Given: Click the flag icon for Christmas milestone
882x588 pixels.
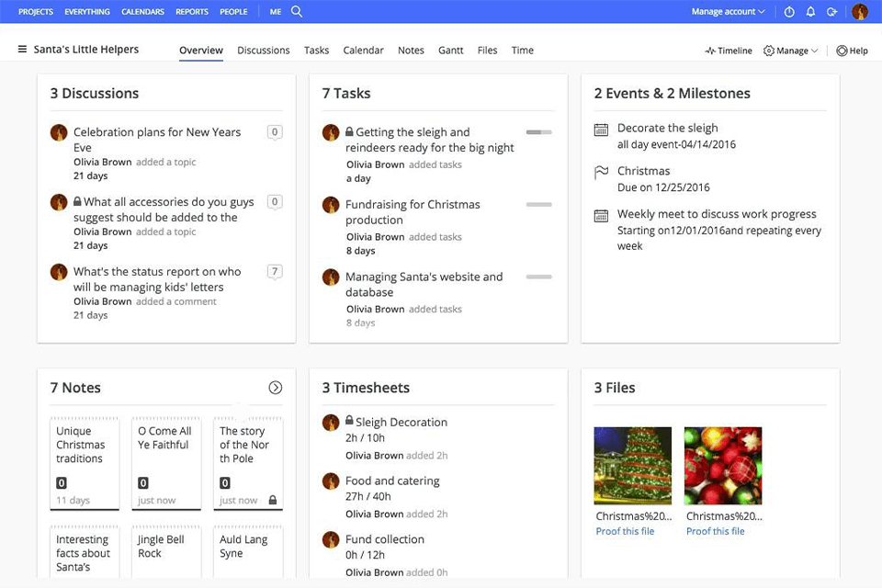Looking at the screenshot, I should [x=601, y=172].
